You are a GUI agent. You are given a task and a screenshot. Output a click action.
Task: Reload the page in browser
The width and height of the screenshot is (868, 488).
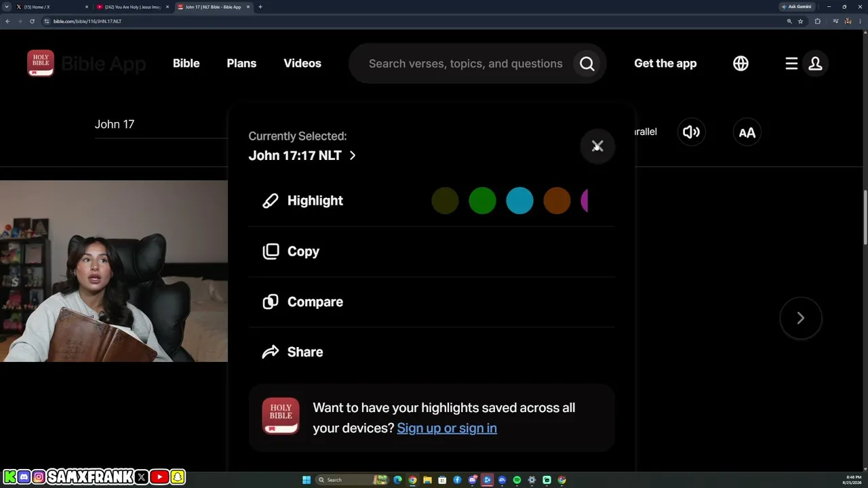point(32,21)
